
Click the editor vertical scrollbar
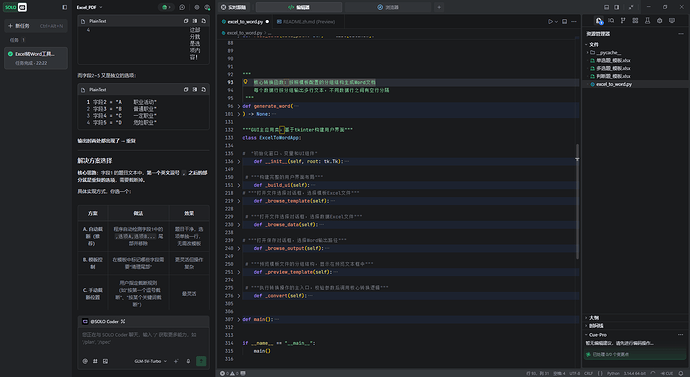click(577, 201)
